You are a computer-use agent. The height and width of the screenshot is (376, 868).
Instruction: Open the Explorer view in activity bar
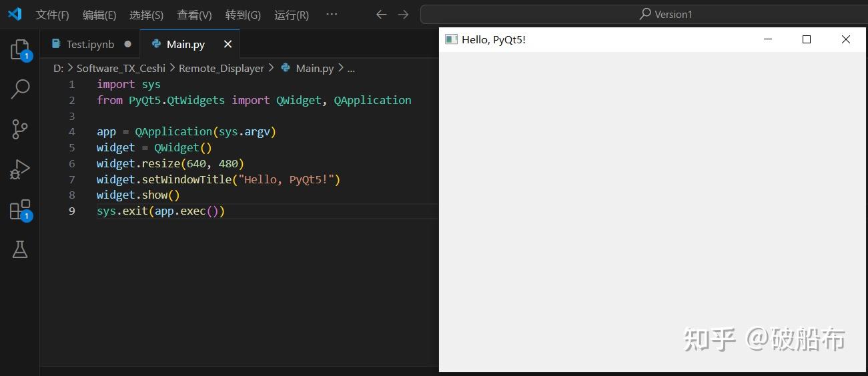20,49
